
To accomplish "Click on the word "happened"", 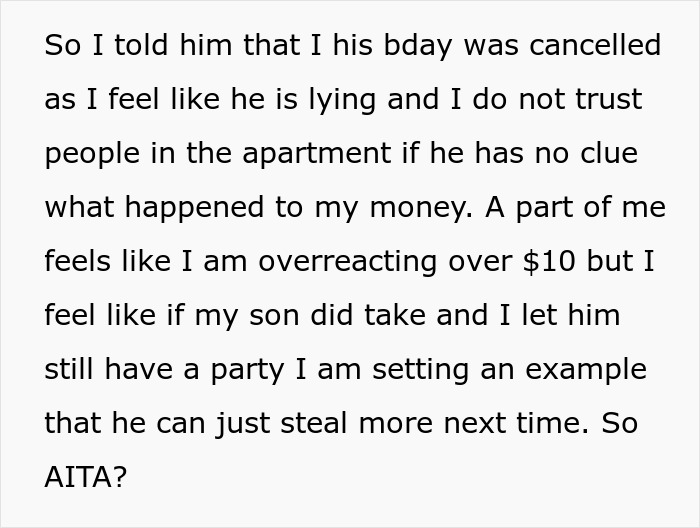I will tap(188, 208).
